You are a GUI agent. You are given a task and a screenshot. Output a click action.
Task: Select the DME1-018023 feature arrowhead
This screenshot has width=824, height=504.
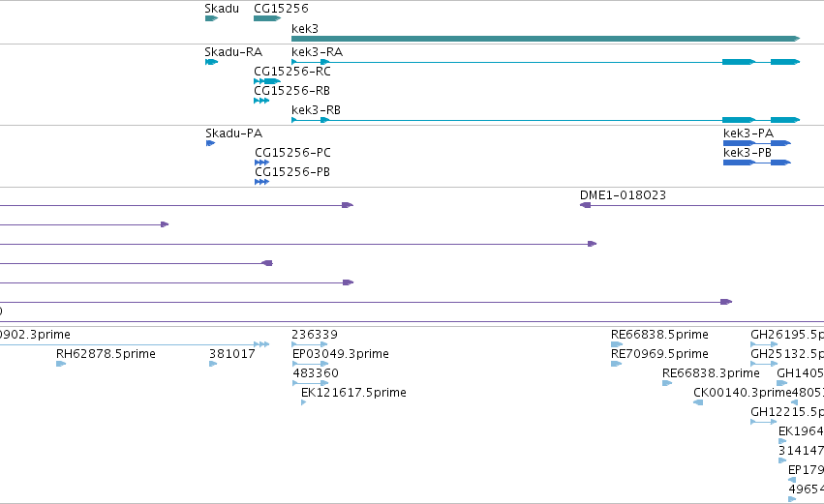(x=585, y=205)
